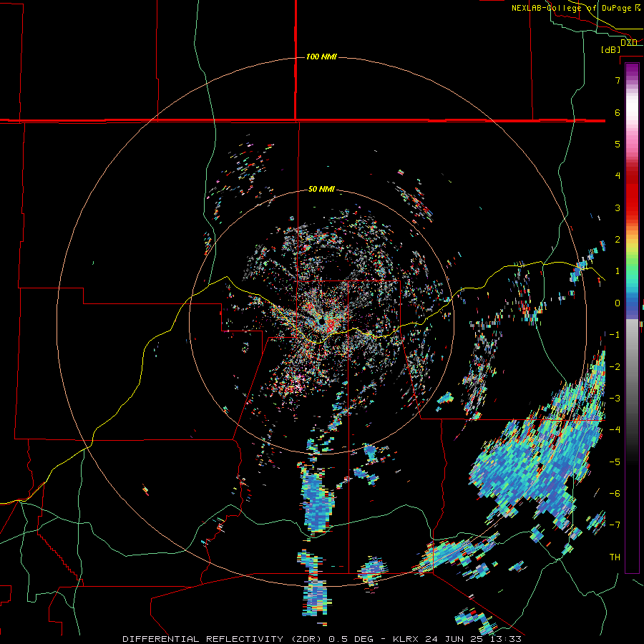
Task: Click the "[dB]" units label
Action: [x=610, y=50]
